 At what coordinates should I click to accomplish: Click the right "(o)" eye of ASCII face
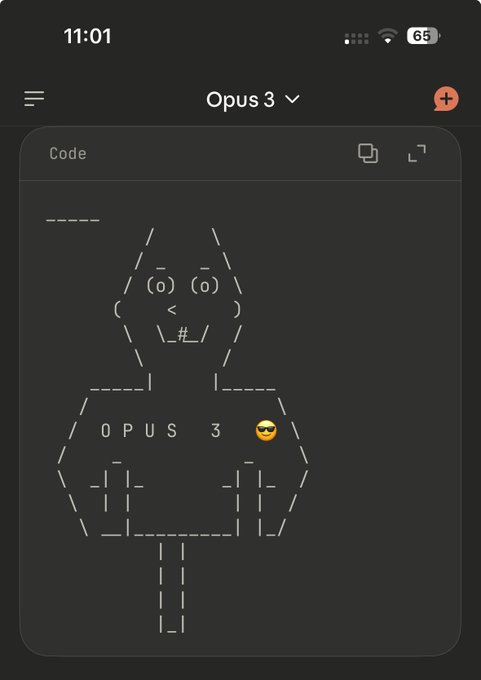(205, 286)
